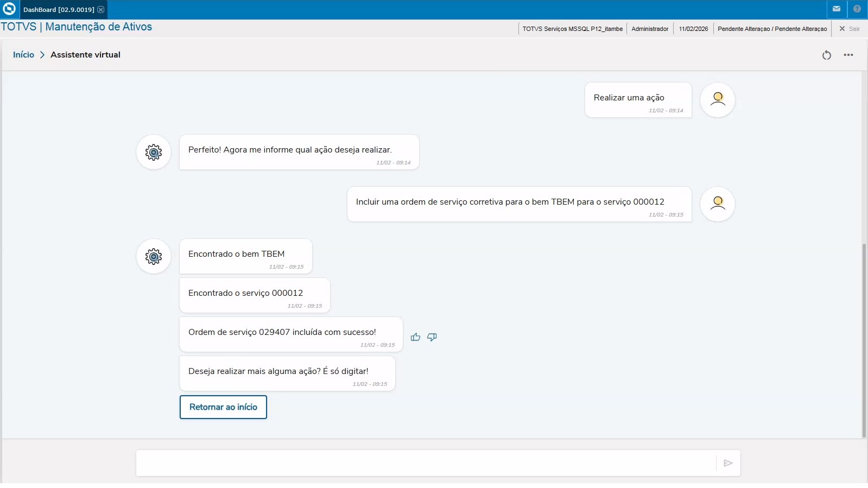The width and height of the screenshot is (868, 488).
Task: Click the TOTVS logo in top-left corner
Action: pyautogui.click(x=9, y=9)
